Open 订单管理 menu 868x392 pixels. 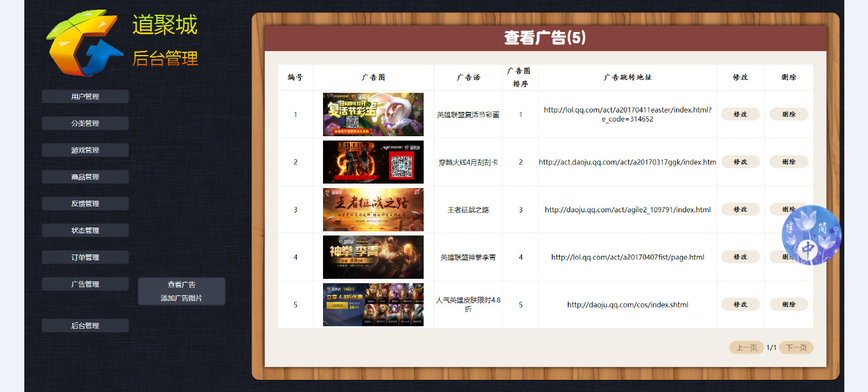(x=85, y=258)
